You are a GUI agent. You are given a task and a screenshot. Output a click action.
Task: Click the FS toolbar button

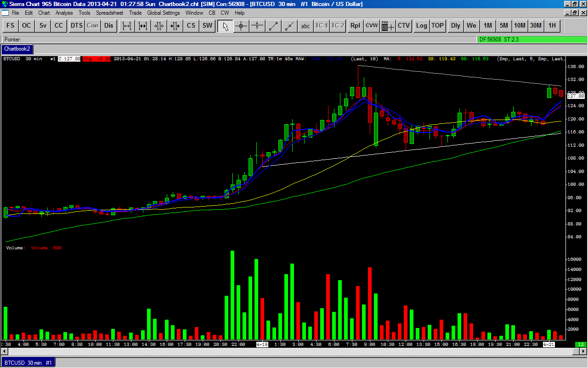pos(10,26)
